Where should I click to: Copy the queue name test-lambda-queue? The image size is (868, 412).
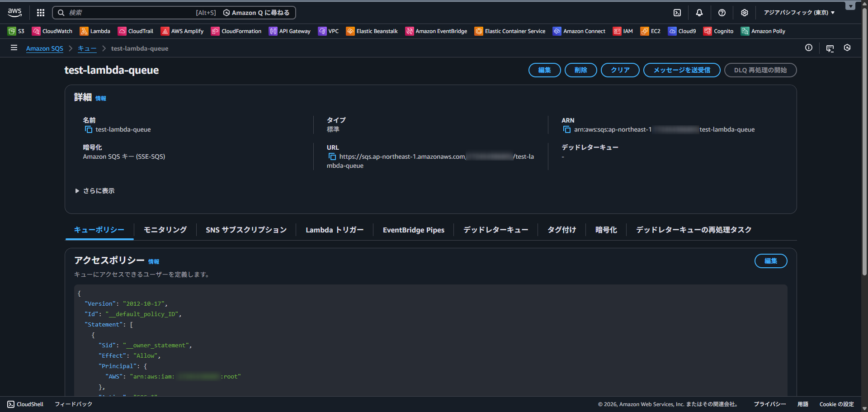point(89,130)
